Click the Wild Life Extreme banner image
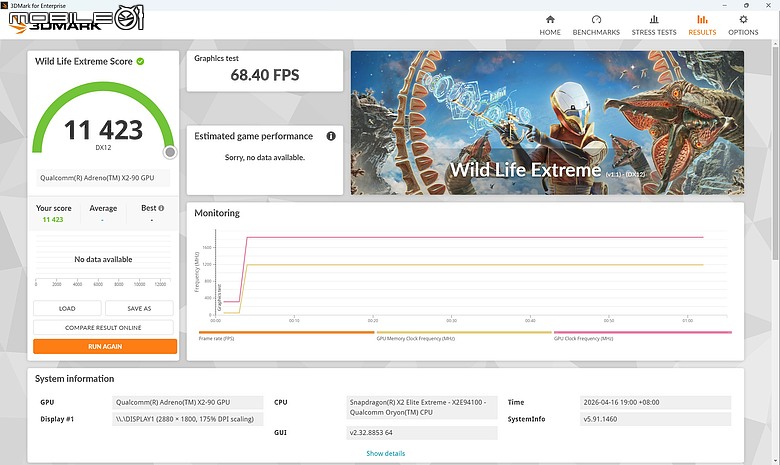 [x=547, y=122]
